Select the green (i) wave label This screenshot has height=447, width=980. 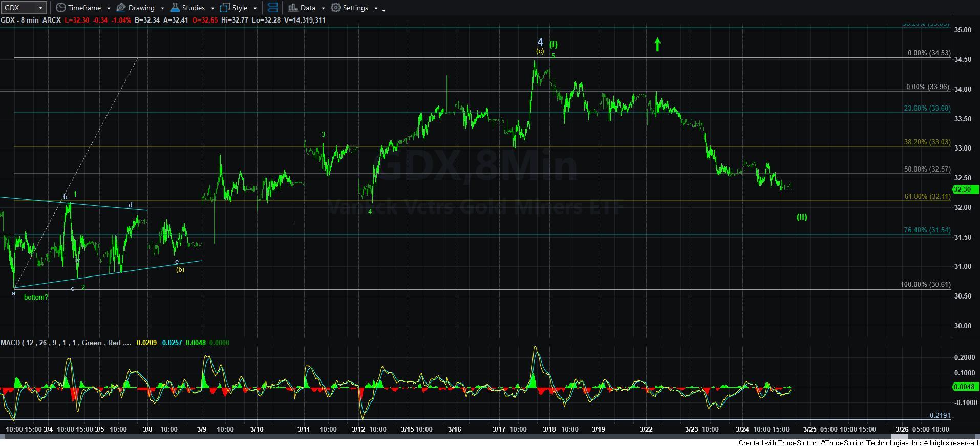tap(553, 45)
